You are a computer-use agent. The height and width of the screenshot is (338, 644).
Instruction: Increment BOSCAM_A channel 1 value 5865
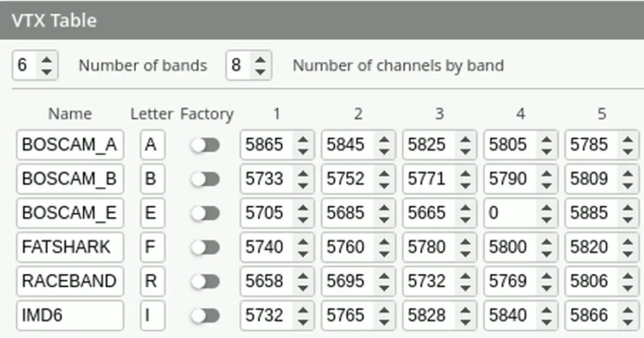tap(303, 140)
